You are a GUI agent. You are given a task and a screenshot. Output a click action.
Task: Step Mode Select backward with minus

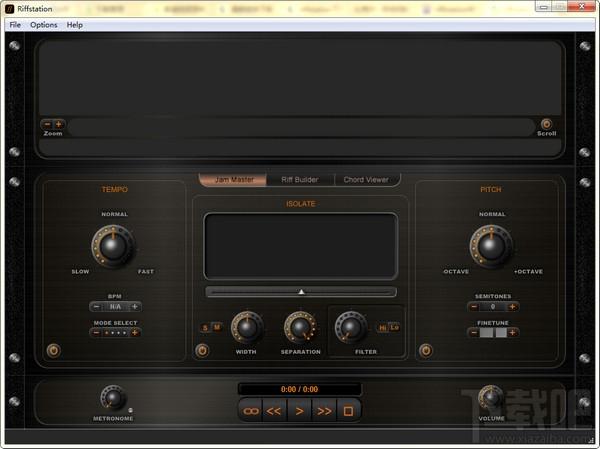click(96, 333)
